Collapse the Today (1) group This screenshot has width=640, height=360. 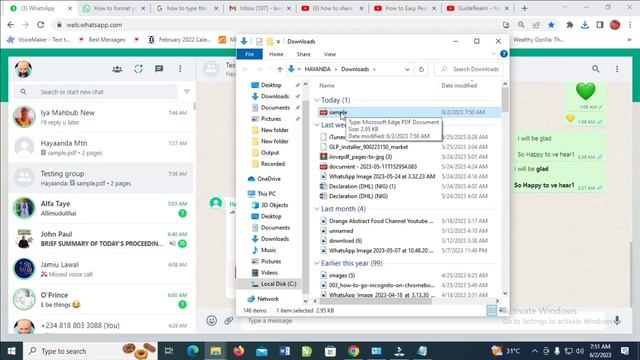pyautogui.click(x=317, y=100)
